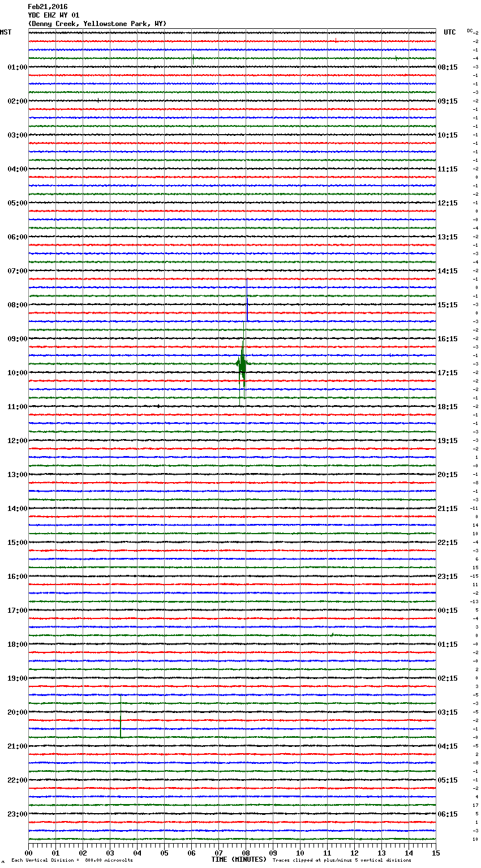481x868 pixels.
Task: Select the 10:00 MST time label
Action: coord(18,373)
